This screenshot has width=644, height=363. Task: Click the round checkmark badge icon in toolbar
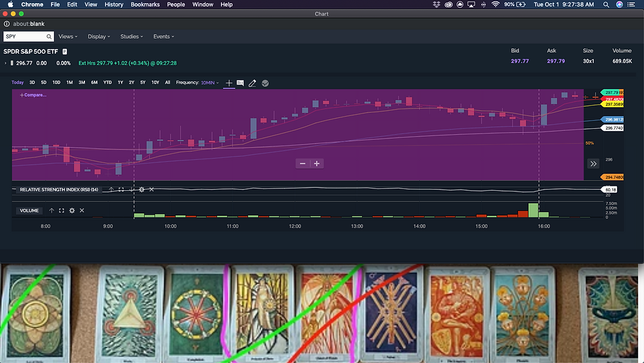(x=265, y=83)
